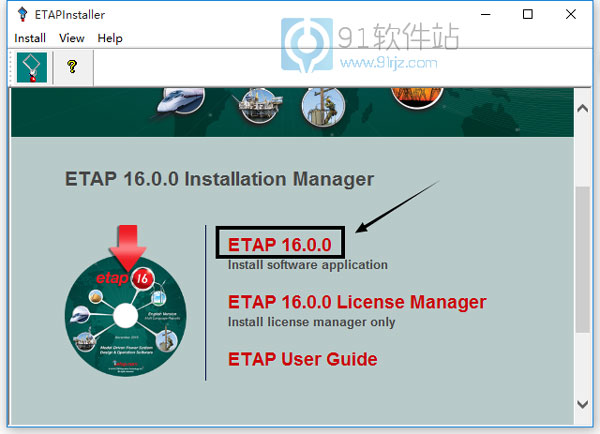Open the Help menu
Screen dimensions: 600x434
point(110,38)
